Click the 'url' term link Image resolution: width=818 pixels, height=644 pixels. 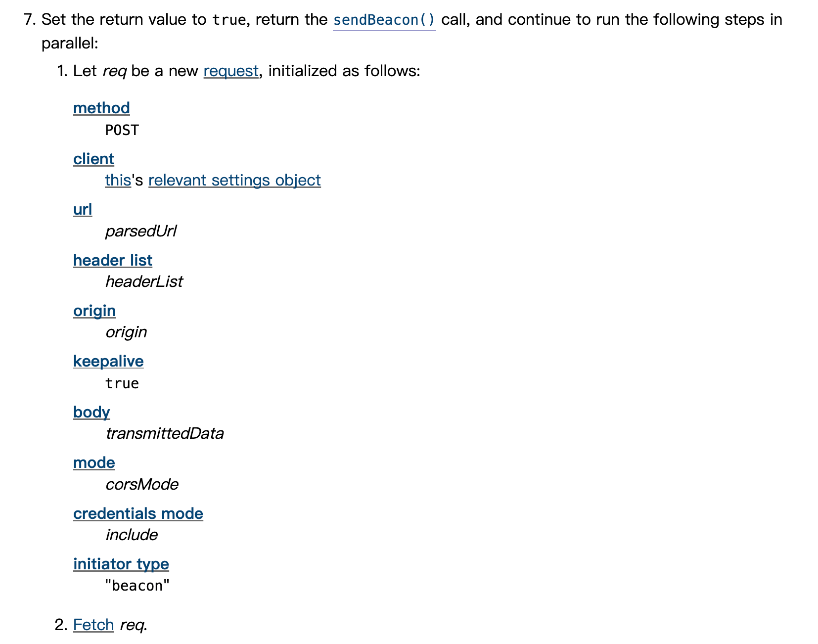[83, 209]
